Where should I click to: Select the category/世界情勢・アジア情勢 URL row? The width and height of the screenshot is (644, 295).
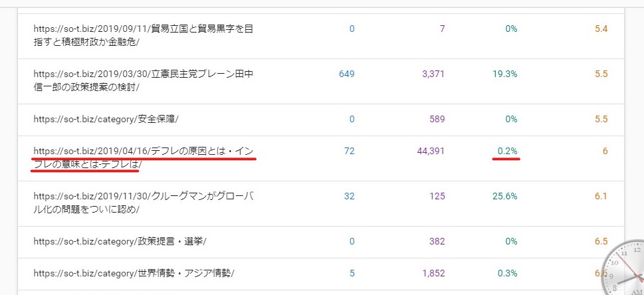[x=321, y=274]
